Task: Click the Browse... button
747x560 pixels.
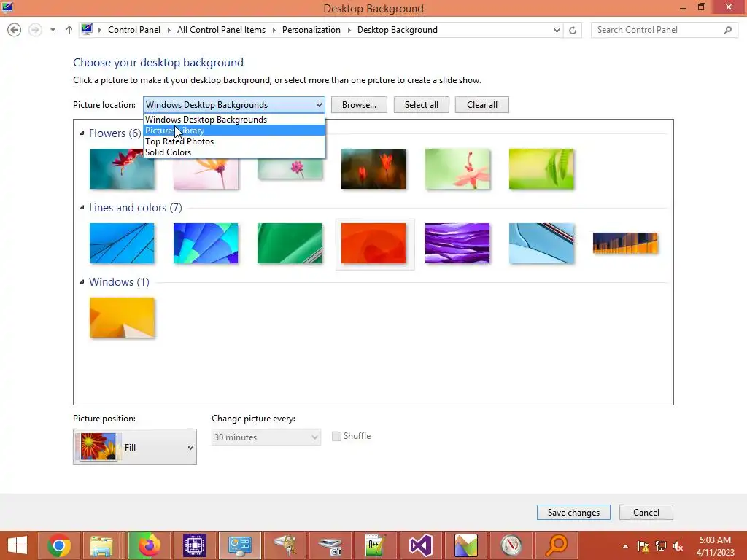Action: tap(359, 105)
